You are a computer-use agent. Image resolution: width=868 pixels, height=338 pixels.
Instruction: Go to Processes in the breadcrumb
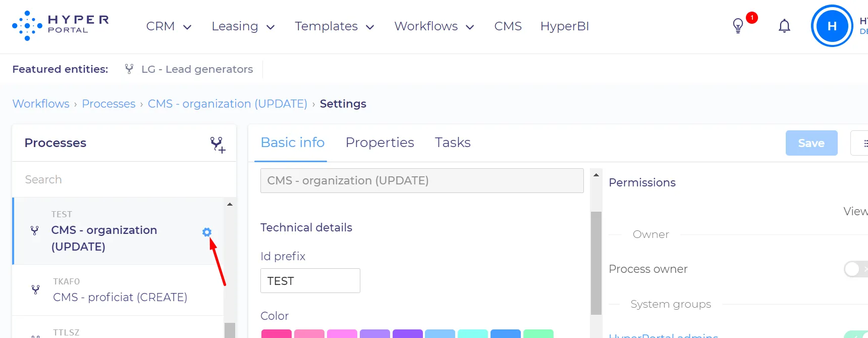[x=108, y=104]
